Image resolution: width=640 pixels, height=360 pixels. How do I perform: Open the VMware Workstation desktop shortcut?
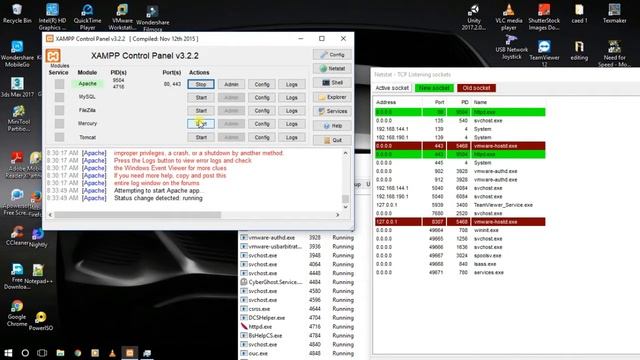[x=122, y=16]
